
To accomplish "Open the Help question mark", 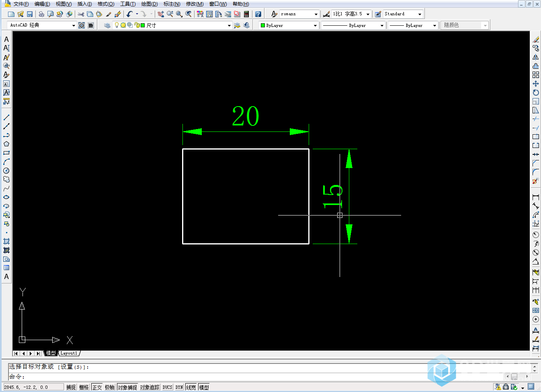I will (258, 14).
